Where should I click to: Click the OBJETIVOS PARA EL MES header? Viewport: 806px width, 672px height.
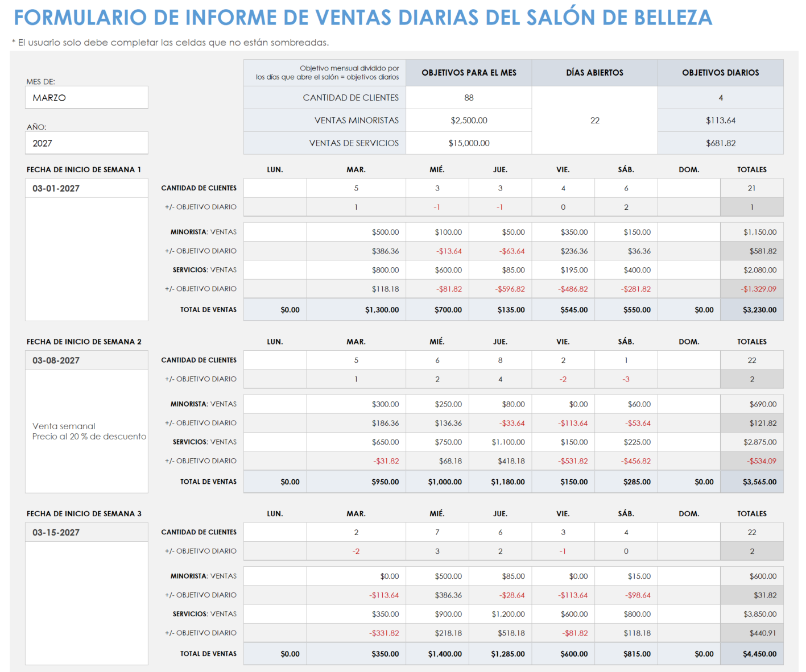click(469, 73)
